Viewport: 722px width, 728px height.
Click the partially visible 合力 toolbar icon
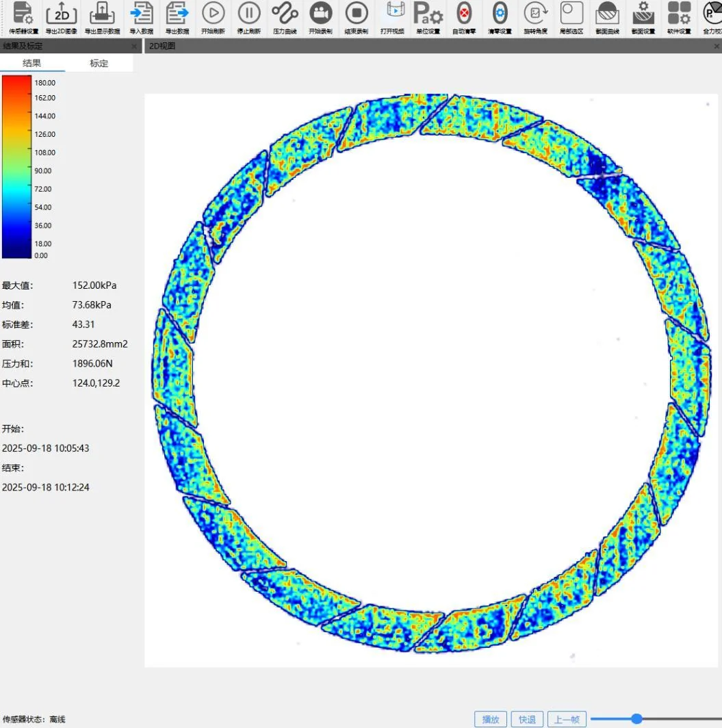coord(712,18)
